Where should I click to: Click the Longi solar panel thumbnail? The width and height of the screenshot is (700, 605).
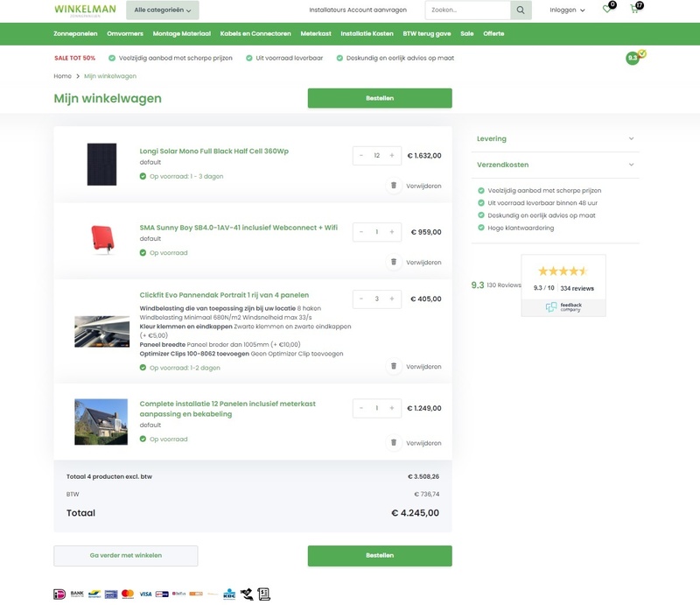[x=101, y=164]
